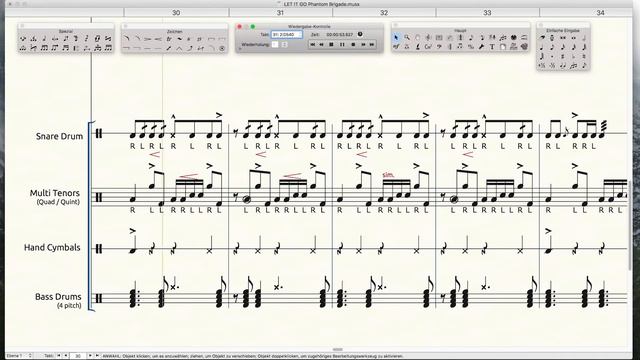Image resolution: width=640 pixels, height=360 pixels.
Task: Select the Page Layout tool
Action: click(502, 47)
